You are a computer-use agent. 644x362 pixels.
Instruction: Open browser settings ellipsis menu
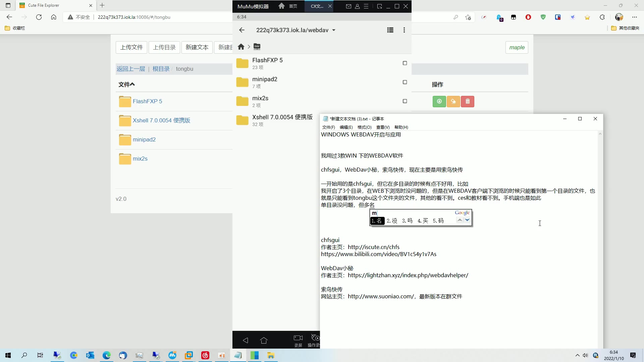[x=634, y=17]
